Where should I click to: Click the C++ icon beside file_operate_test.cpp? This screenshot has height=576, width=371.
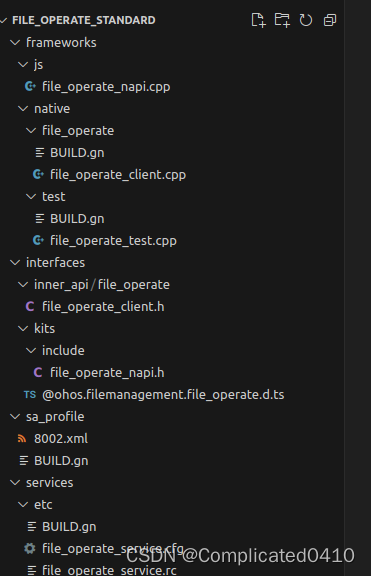(38, 240)
